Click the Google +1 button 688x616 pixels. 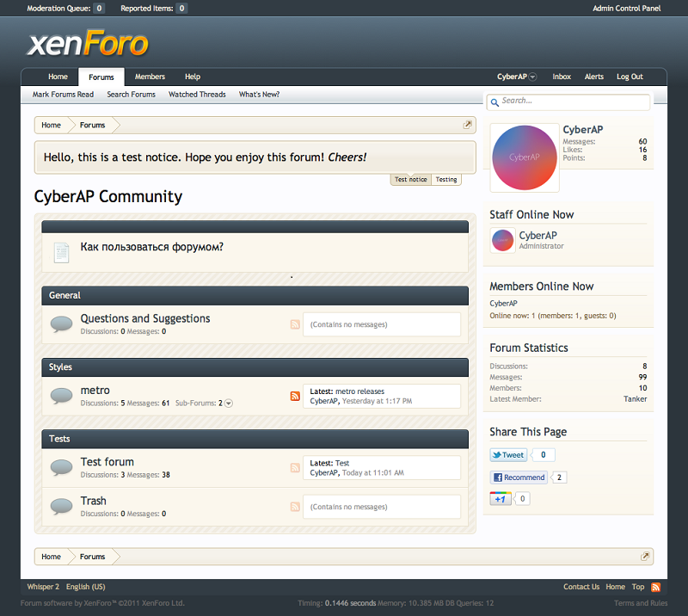[501, 499]
